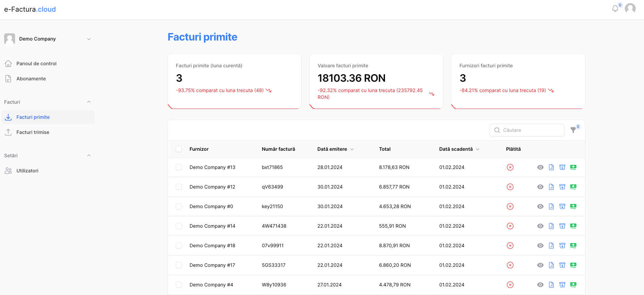This screenshot has height=295, width=644.
Task: Archive the Demo Company #0 invoice
Action: [562, 206]
